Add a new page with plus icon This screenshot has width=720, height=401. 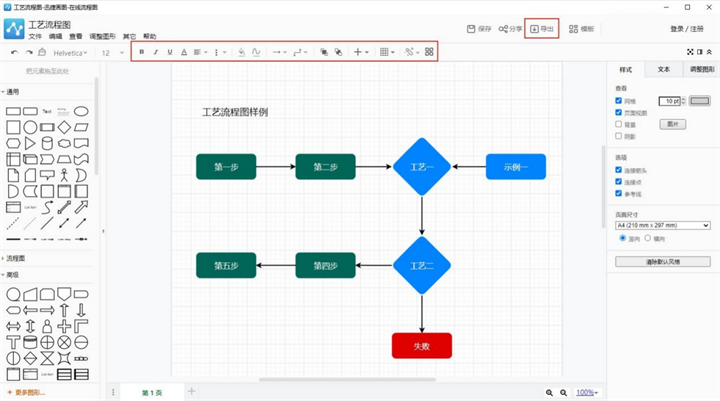191,391
